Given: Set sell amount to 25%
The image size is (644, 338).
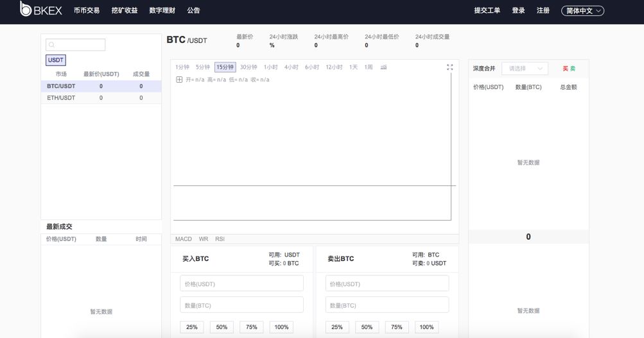Looking at the screenshot, I should [337, 327].
